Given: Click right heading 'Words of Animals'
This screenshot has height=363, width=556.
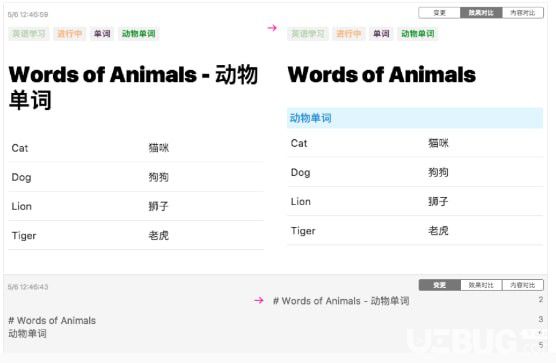Looking at the screenshot, I should click(x=382, y=75).
